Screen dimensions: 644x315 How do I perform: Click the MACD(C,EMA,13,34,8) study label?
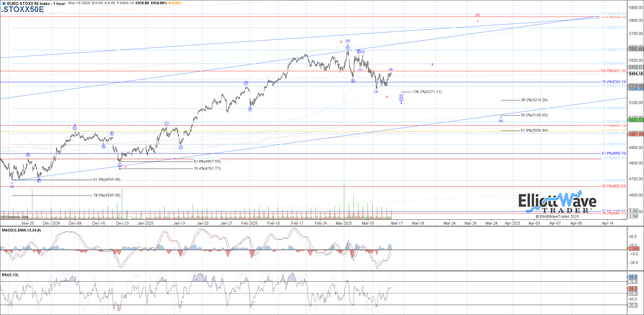point(21,230)
